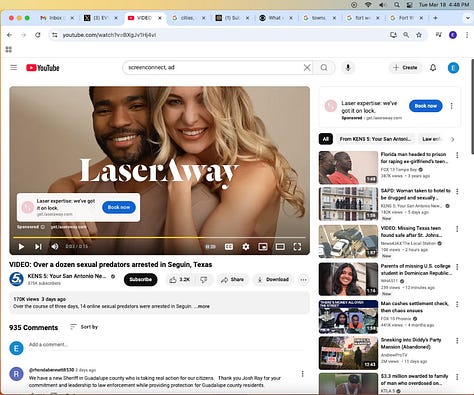Download the video
Screen dimensions: 474x395
(273, 280)
